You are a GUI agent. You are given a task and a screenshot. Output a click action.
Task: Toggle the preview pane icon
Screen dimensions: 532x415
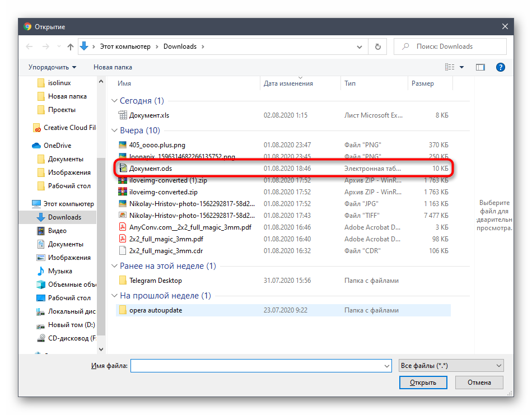(x=480, y=67)
